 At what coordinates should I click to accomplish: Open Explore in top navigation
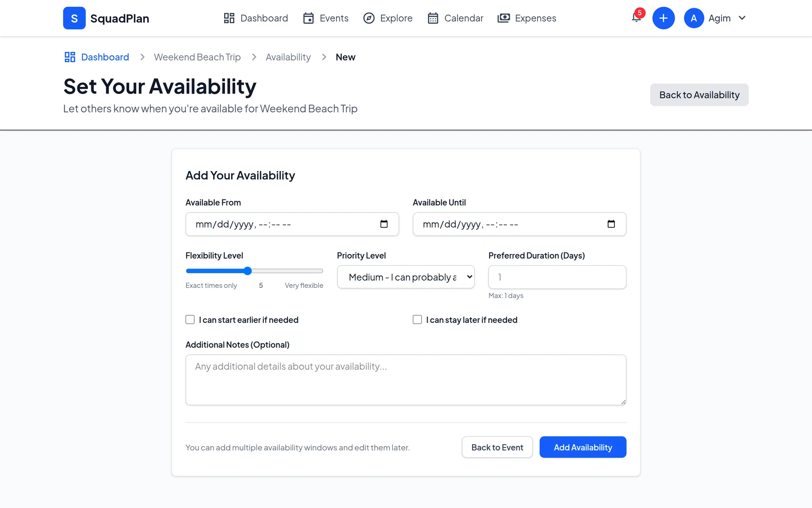pyautogui.click(x=388, y=18)
